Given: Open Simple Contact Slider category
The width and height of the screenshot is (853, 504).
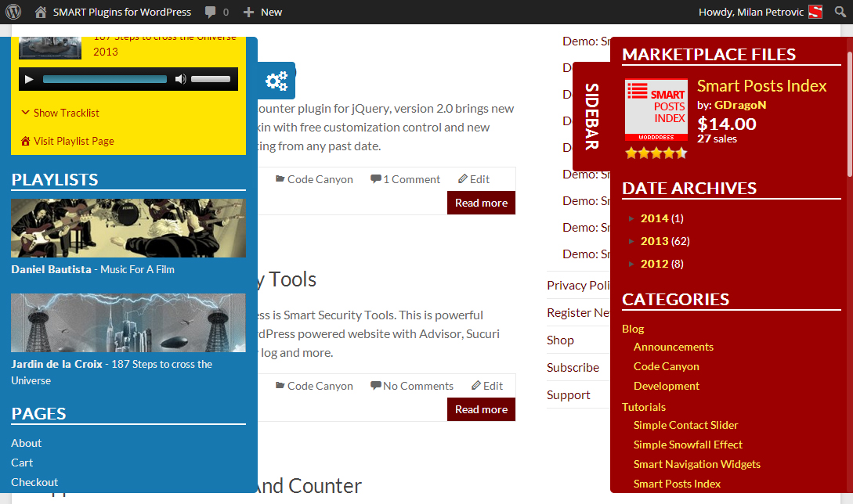Looking at the screenshot, I should 685,425.
